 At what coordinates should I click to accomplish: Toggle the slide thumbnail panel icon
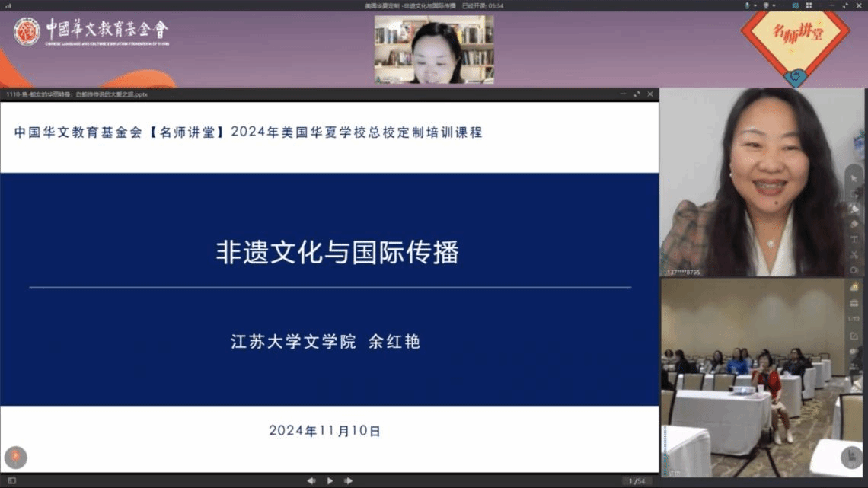pyautogui.click(x=11, y=481)
